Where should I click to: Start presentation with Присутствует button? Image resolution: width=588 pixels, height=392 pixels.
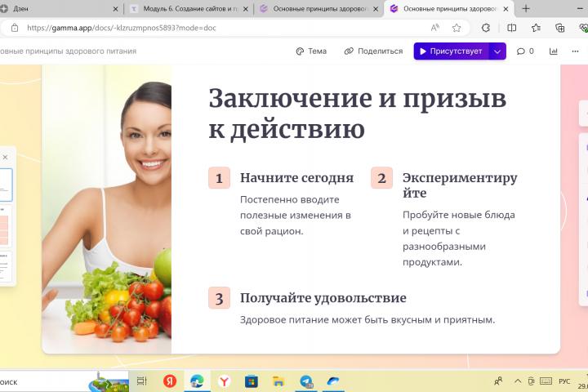tap(451, 51)
